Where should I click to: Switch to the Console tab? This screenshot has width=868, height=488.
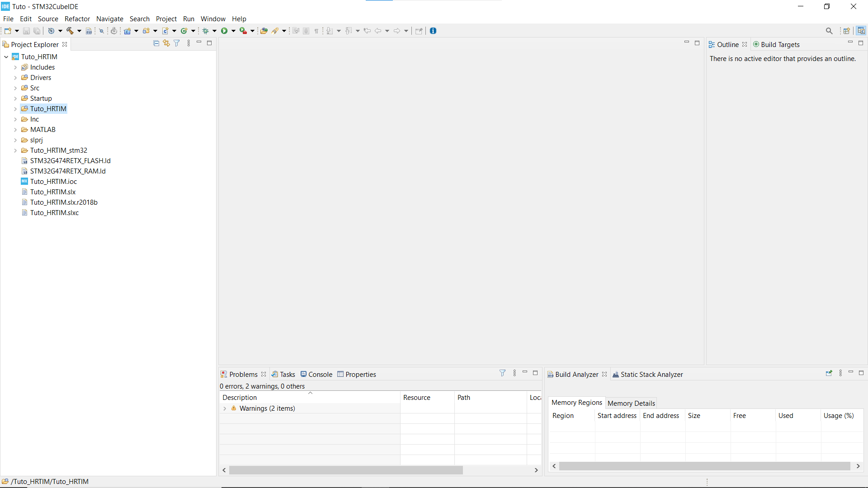tap(316, 374)
